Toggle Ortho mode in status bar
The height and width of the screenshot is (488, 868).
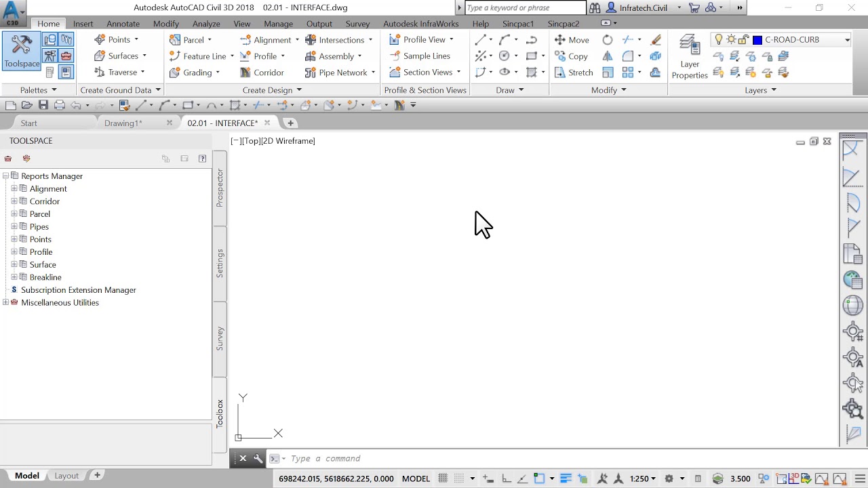(x=506, y=479)
